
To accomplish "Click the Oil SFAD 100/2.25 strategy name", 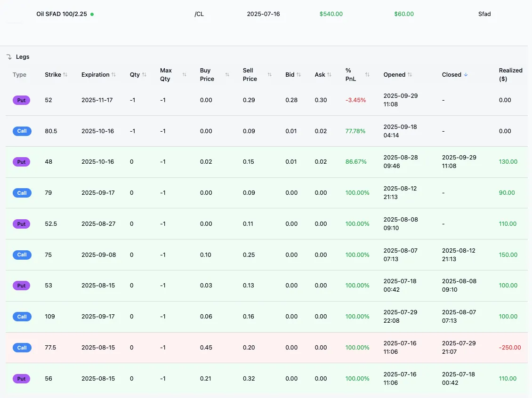I will [x=61, y=14].
